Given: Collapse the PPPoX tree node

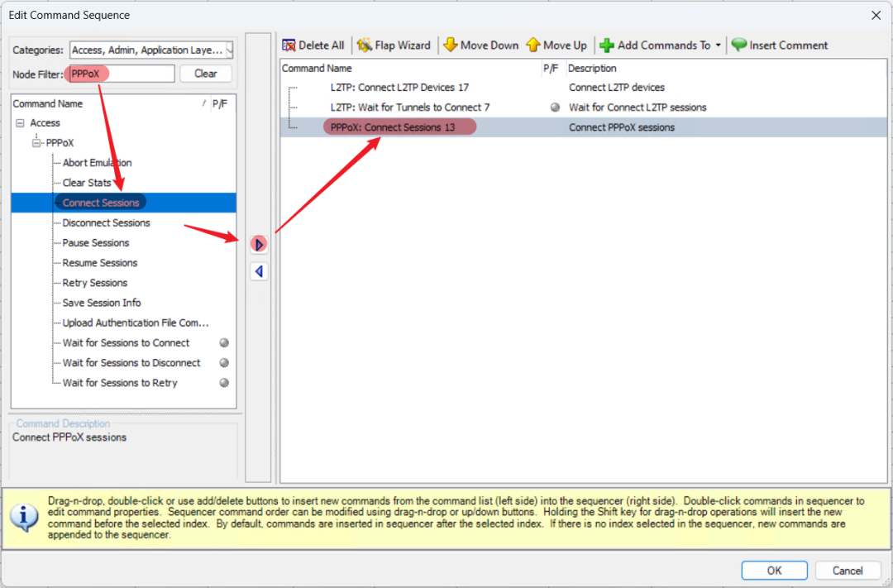Looking at the screenshot, I should point(37,143).
